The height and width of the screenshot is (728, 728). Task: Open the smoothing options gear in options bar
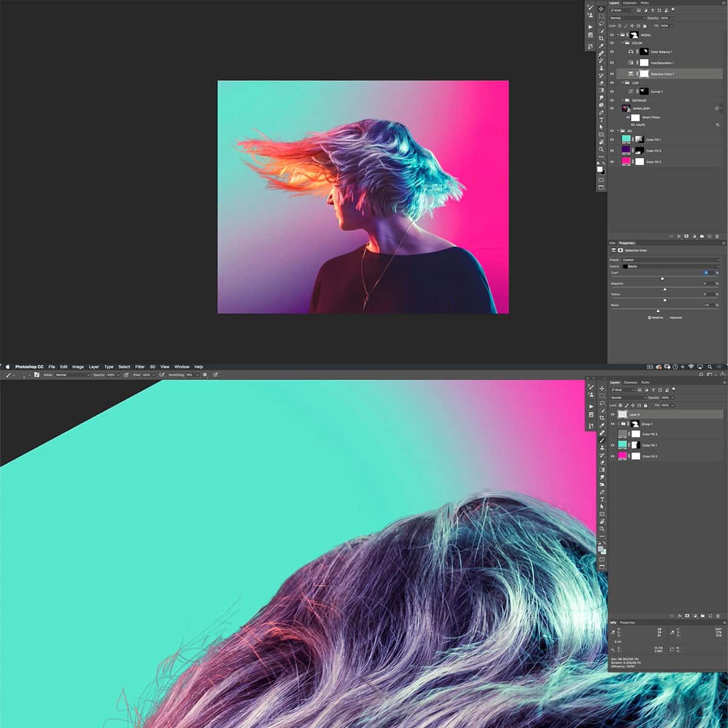(205, 375)
